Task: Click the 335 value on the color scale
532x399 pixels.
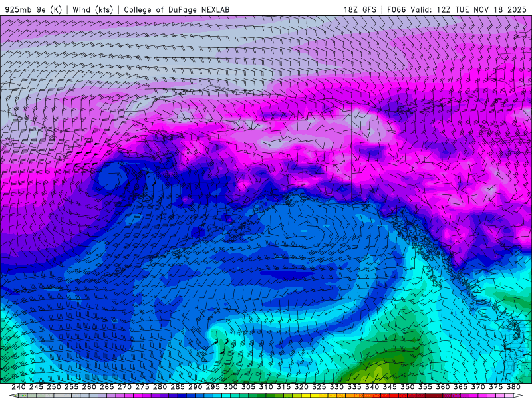Action: point(354,387)
